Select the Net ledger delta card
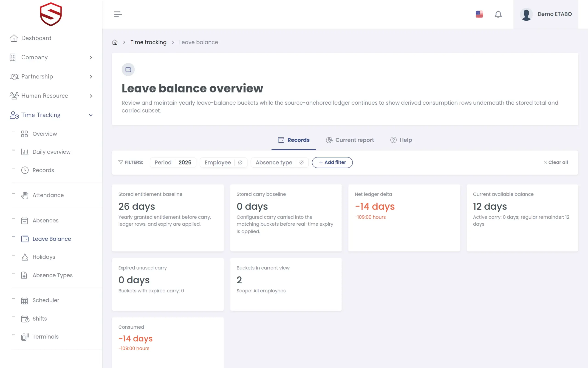This screenshot has width=588, height=368. point(404,218)
